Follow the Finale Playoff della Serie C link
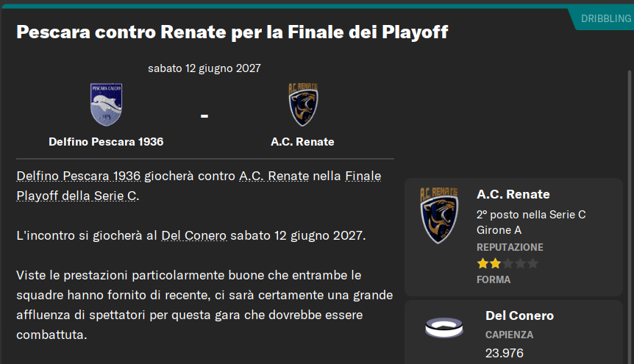Viewport: 634px width, 364px height. tap(199, 186)
